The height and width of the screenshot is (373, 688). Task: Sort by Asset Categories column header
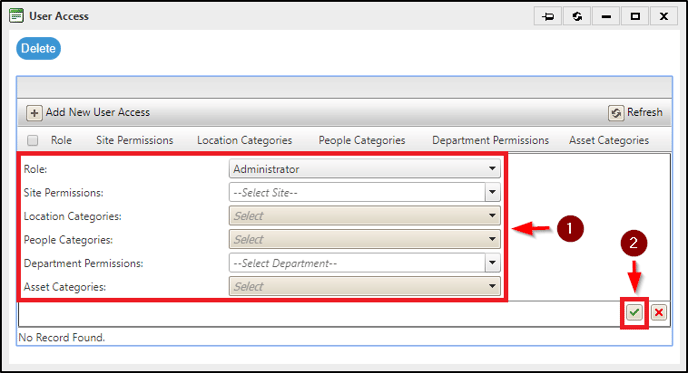[x=609, y=140]
